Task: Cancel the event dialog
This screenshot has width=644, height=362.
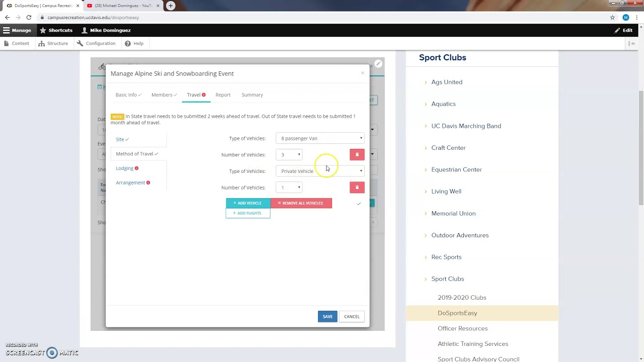Action: (x=352, y=317)
